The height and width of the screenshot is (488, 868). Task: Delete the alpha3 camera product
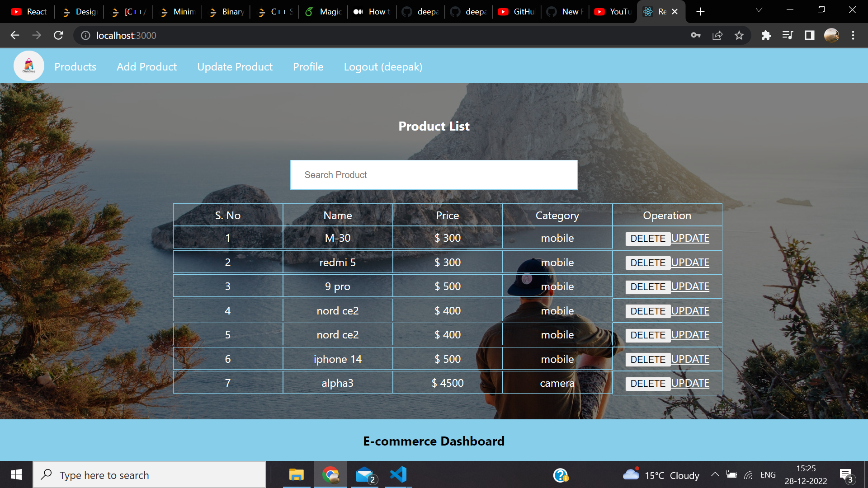pos(648,384)
